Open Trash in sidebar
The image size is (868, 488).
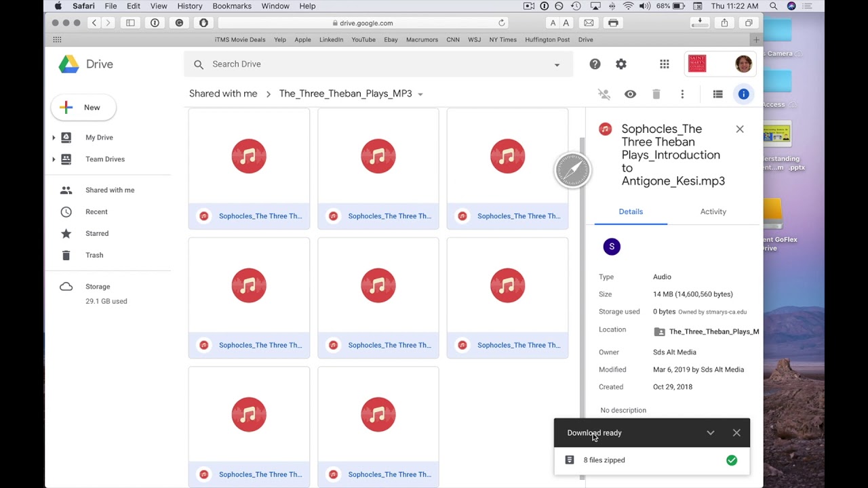point(94,256)
